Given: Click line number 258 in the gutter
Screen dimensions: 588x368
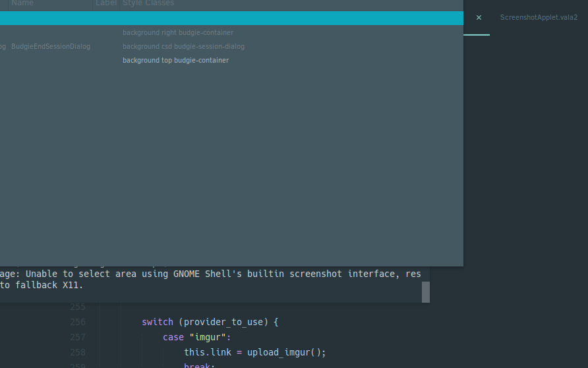Looking at the screenshot, I should point(78,352).
